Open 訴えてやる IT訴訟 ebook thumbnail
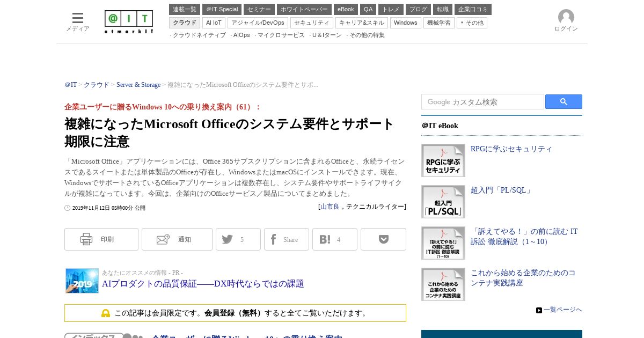 tap(443, 243)
